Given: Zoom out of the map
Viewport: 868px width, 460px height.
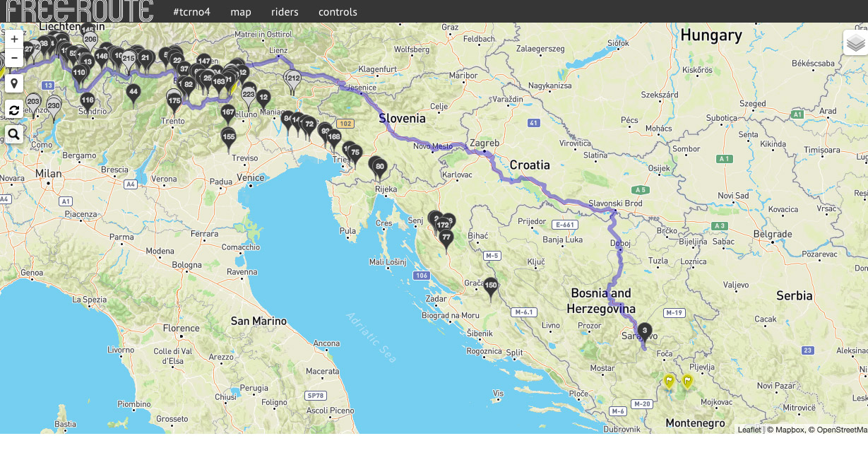Looking at the screenshot, I should click(14, 58).
